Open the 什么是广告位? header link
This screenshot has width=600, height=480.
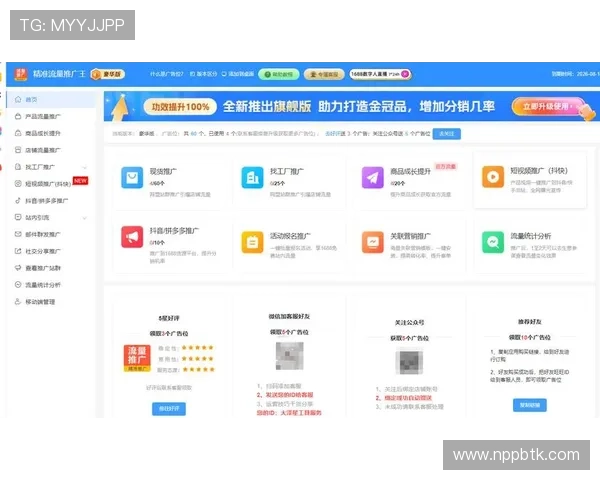pos(166,74)
